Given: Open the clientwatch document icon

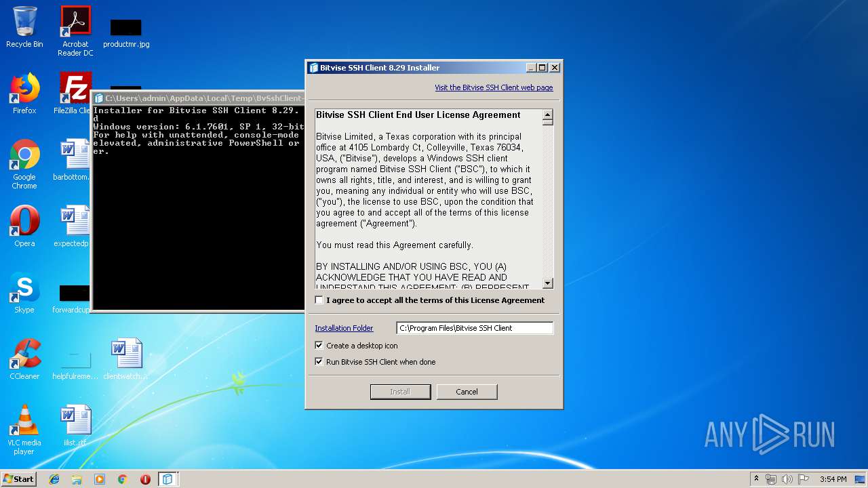Looking at the screenshot, I should click(126, 359).
